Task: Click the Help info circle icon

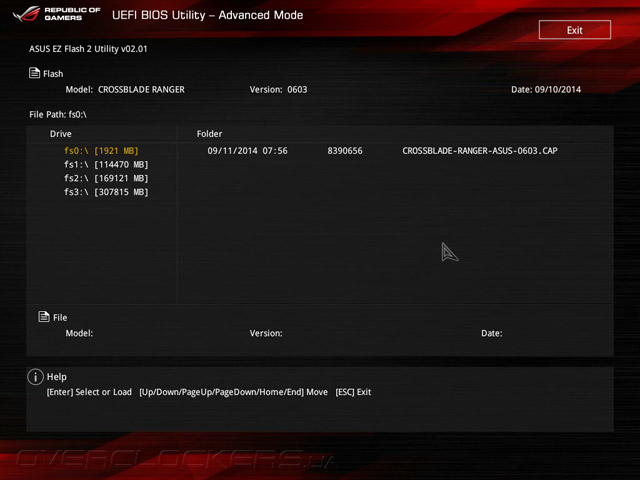Action: (x=36, y=377)
